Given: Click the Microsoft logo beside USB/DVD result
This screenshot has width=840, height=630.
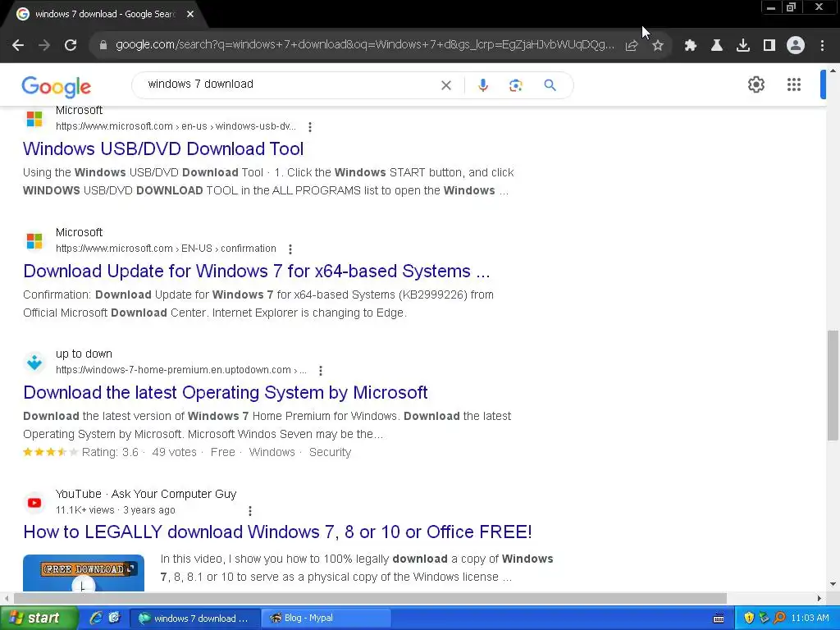Looking at the screenshot, I should [x=34, y=119].
